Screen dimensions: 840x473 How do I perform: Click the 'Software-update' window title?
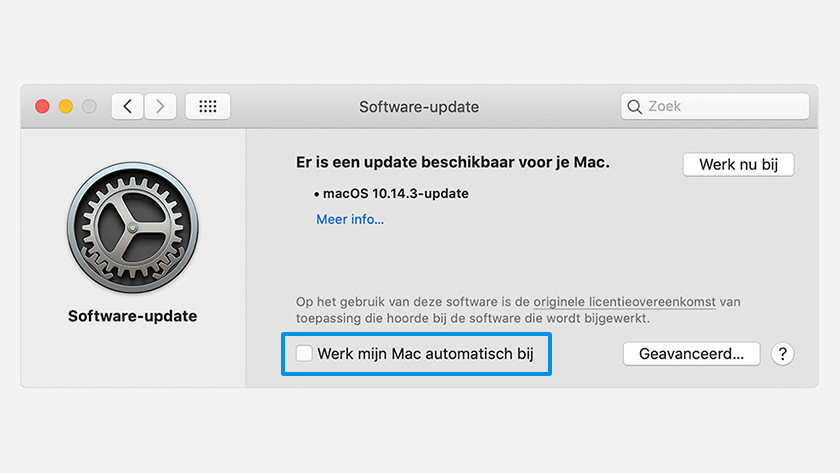[x=419, y=106]
